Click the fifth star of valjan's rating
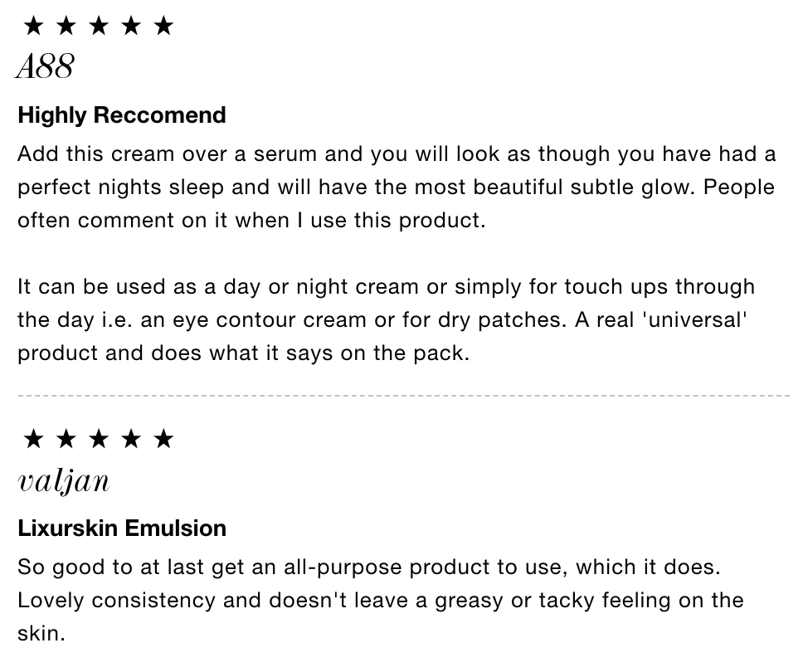The image size is (803, 672). [x=164, y=439]
